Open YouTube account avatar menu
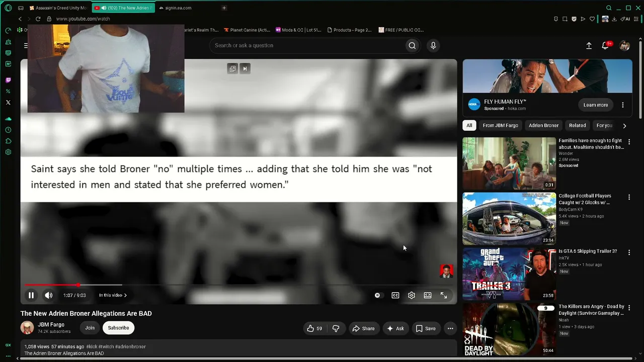 [x=624, y=45]
